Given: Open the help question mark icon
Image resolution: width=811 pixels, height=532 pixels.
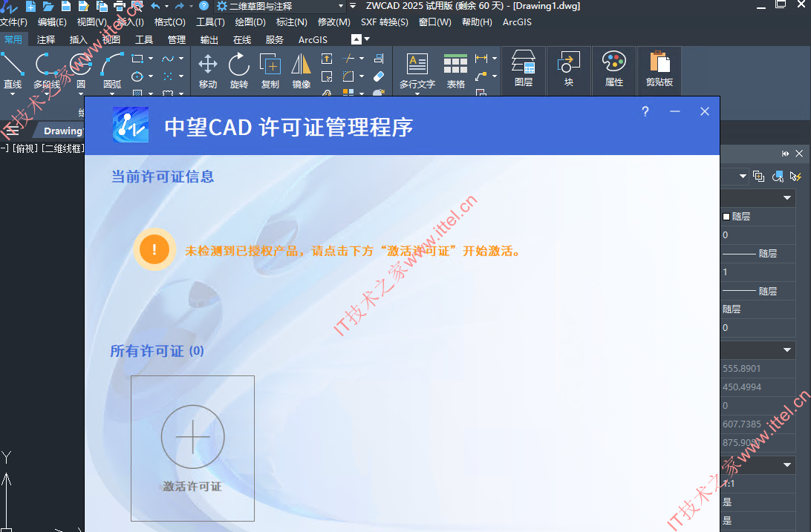Looking at the screenshot, I should point(203,6).
